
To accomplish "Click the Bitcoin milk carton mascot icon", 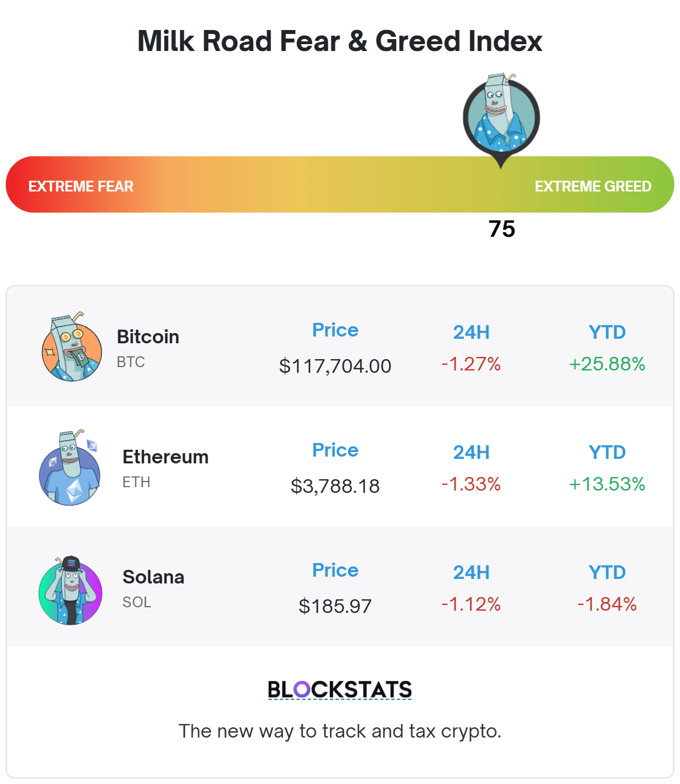I will point(72,347).
